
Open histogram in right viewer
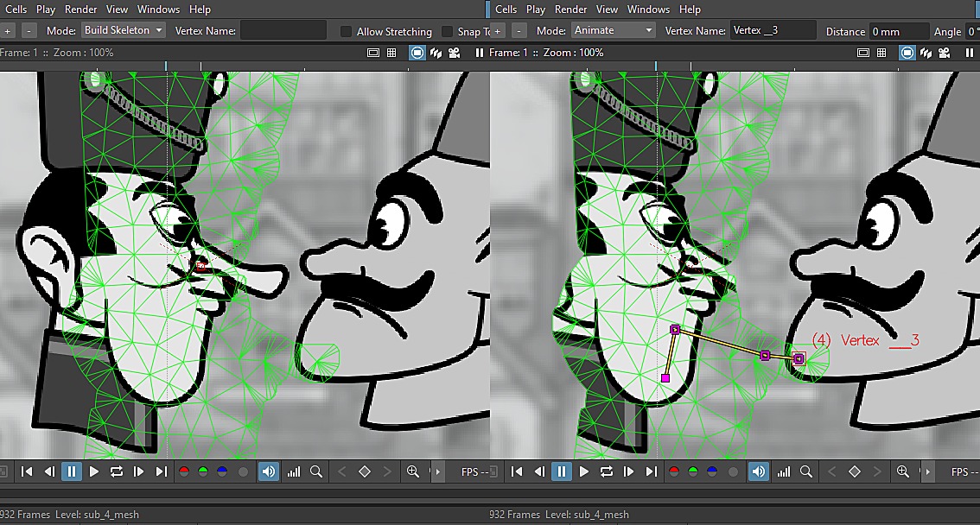(x=784, y=472)
